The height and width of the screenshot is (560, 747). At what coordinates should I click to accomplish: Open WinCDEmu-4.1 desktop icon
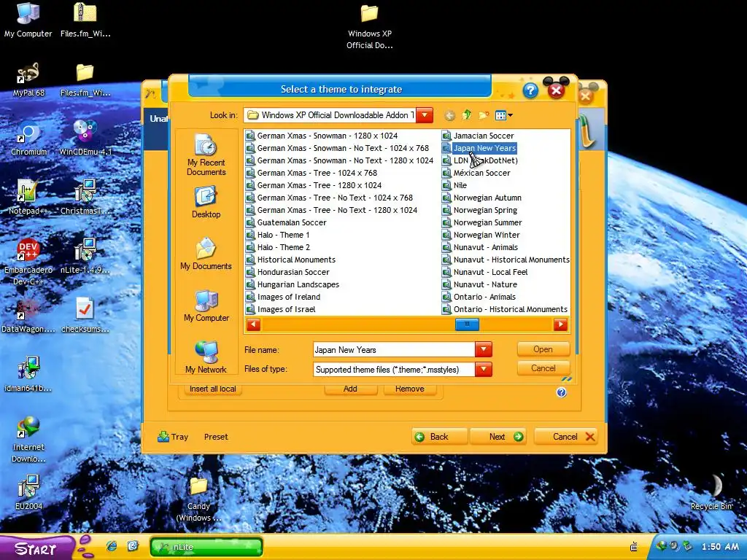(x=85, y=138)
